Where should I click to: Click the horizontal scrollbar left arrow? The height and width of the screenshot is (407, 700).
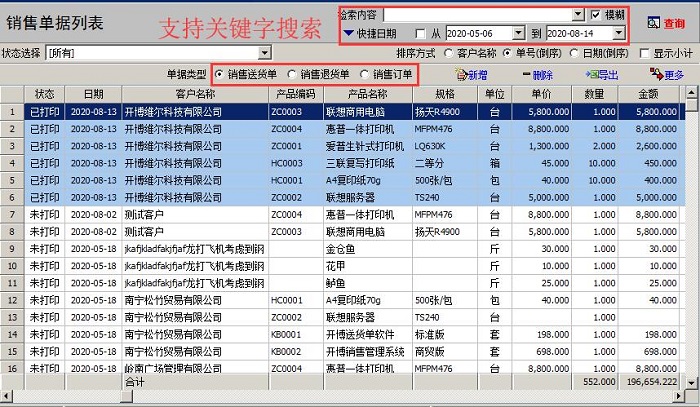point(6,395)
